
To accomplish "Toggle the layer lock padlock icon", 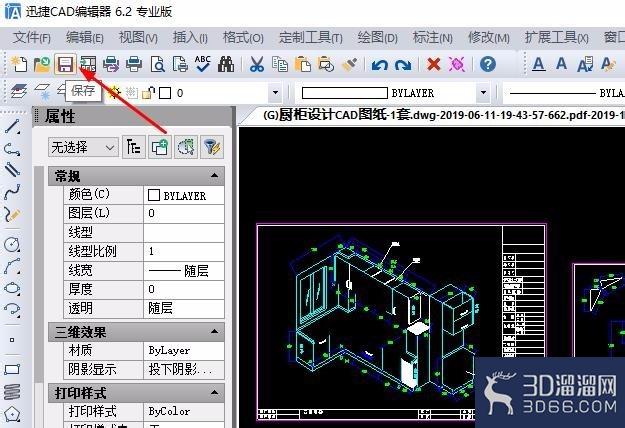I will pyautogui.click(x=148, y=93).
